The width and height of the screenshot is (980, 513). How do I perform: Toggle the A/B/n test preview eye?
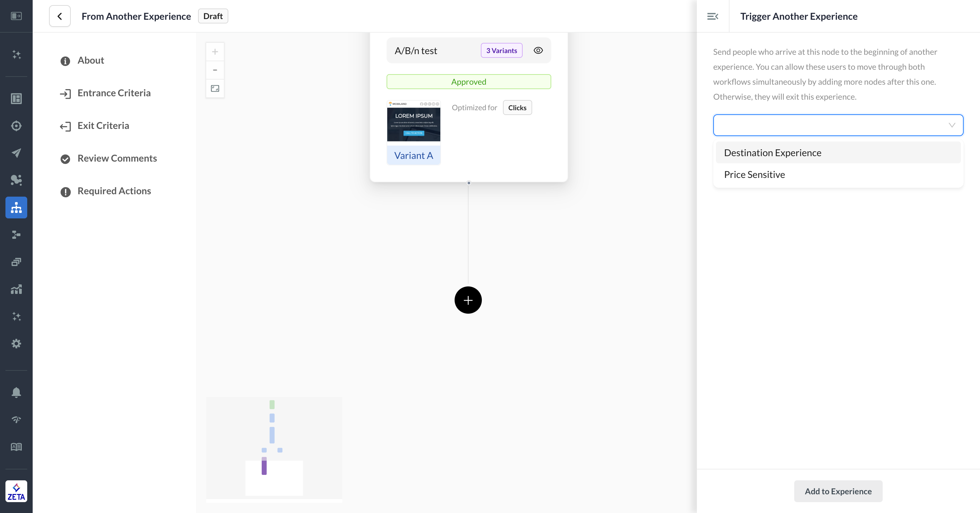(538, 51)
